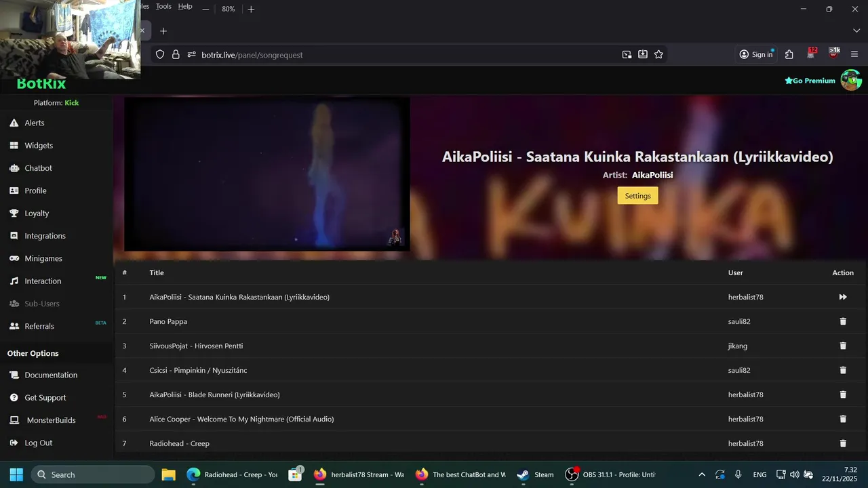Screen dimensions: 868x488
Task: Open the Integrations section
Action: point(45,236)
